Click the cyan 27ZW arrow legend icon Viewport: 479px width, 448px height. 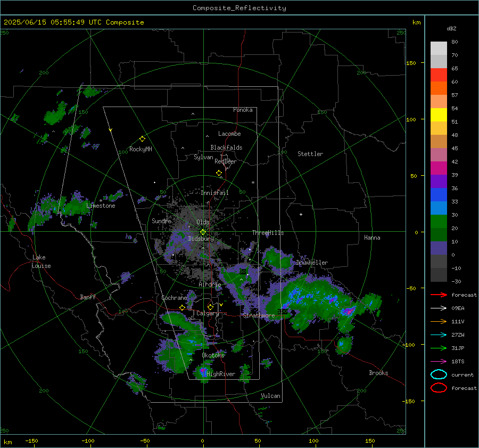pyautogui.click(x=439, y=335)
